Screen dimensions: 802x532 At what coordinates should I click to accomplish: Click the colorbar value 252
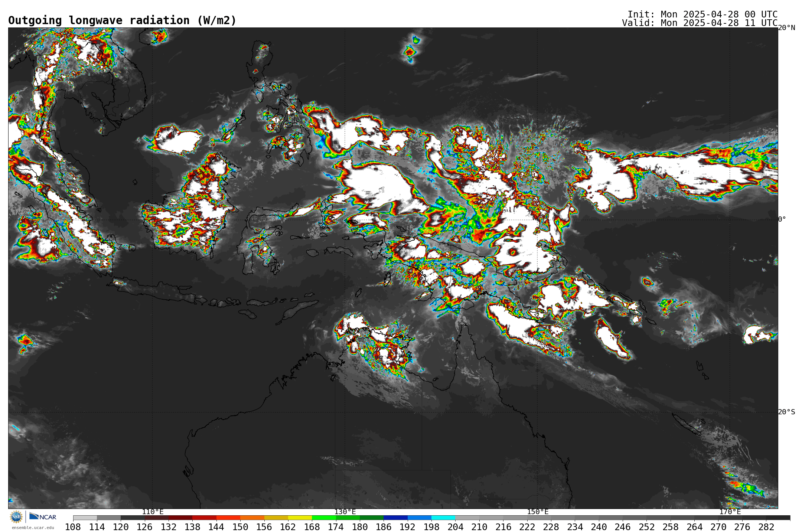647,527
